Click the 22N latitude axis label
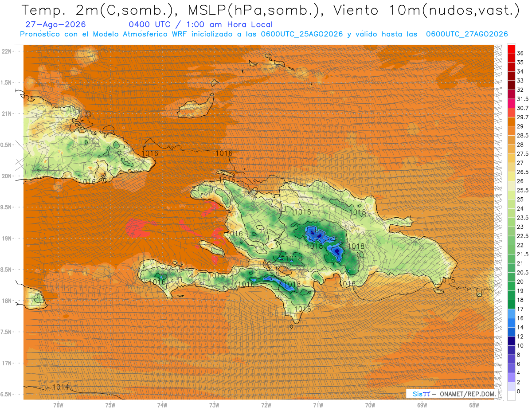The height and width of the screenshot is (411, 532). (7, 51)
